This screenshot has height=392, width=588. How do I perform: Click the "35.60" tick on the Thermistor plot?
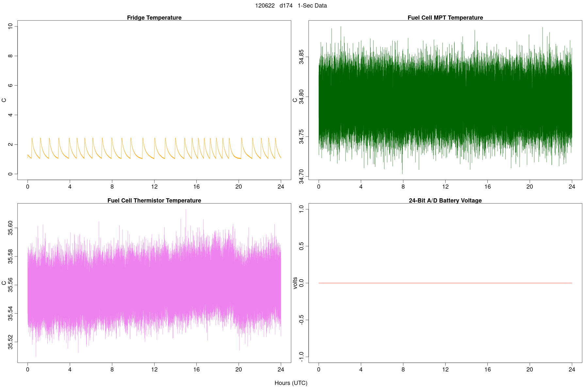click(10, 228)
